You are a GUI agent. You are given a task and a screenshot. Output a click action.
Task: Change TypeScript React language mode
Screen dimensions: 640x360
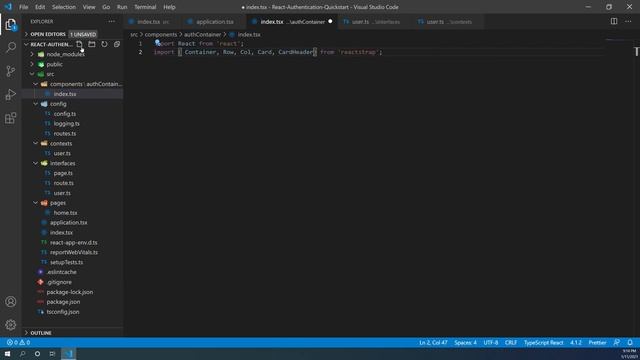543,342
